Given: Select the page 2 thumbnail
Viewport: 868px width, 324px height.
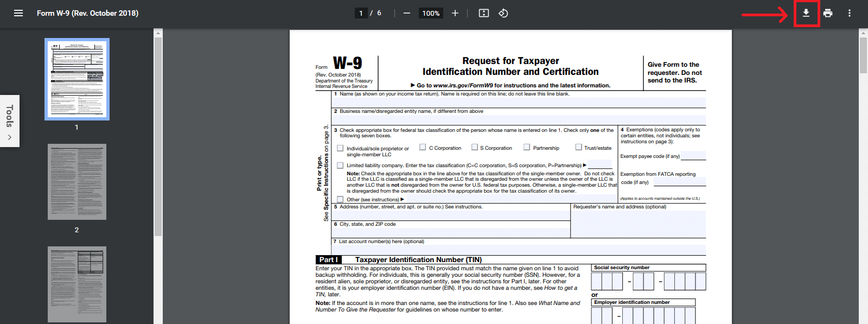Looking at the screenshot, I should (x=77, y=182).
